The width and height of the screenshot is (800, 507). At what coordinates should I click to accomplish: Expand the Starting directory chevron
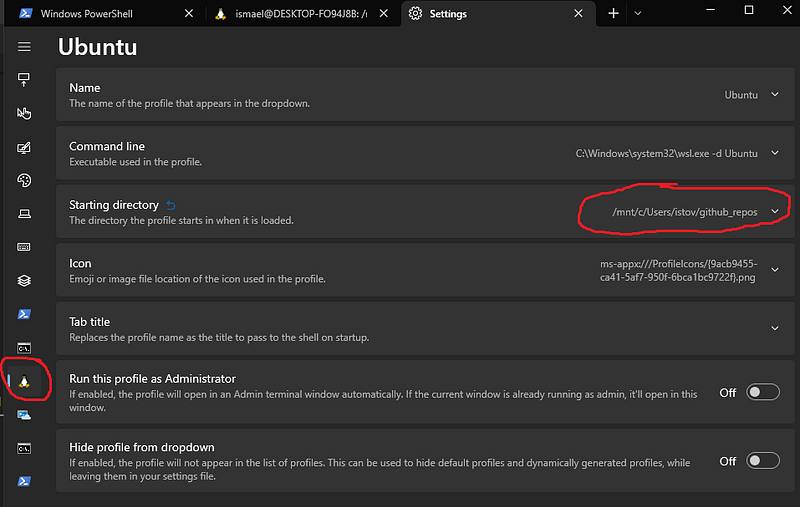tap(775, 211)
